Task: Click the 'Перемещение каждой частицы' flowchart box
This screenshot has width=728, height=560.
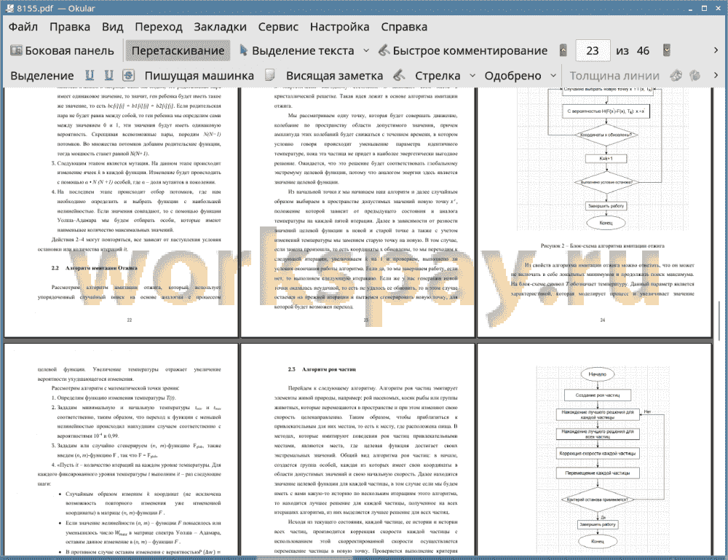Action: click(598, 473)
